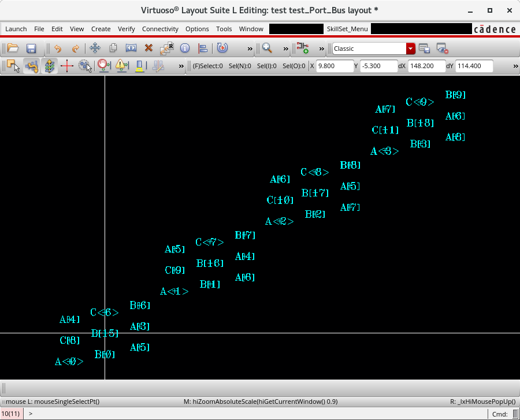520x420 pixels.
Task: Click the dY value field
Action: (x=474, y=66)
